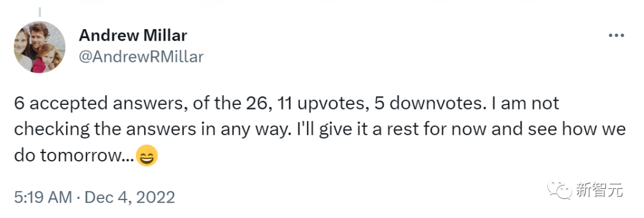The width and height of the screenshot is (644, 218).
Task: Click the words "do tomorrow..." on last line
Action: 74,157
